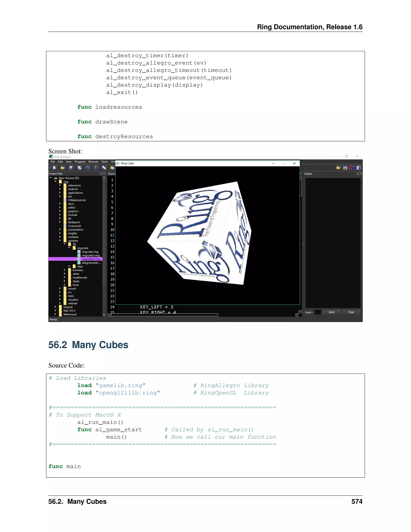This screenshot has width=411, height=532.
Task: Float the Project Files panel
Action: [x=101, y=174]
